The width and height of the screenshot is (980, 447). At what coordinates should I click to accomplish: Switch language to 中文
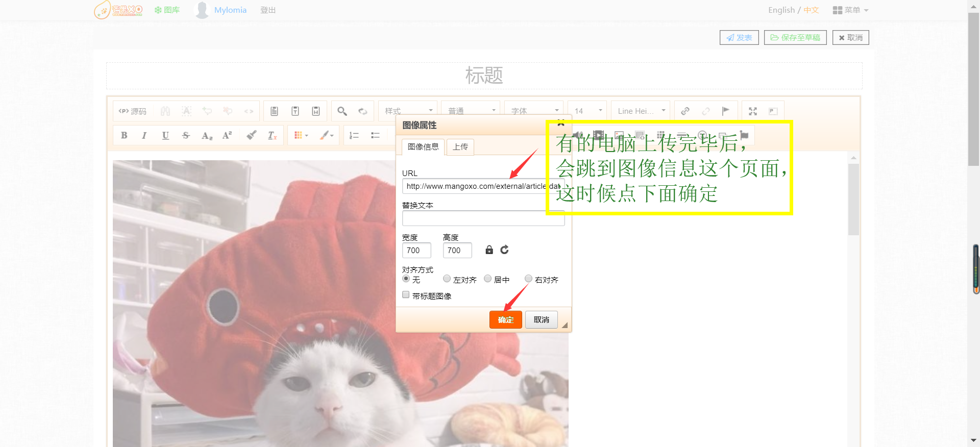point(811,10)
